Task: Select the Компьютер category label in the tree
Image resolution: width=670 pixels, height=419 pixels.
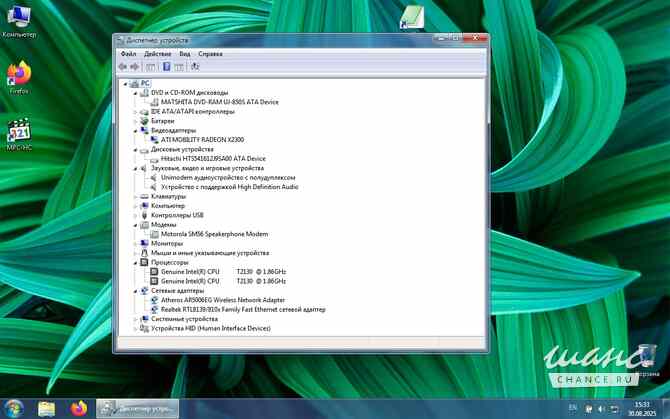Action: pyautogui.click(x=168, y=206)
